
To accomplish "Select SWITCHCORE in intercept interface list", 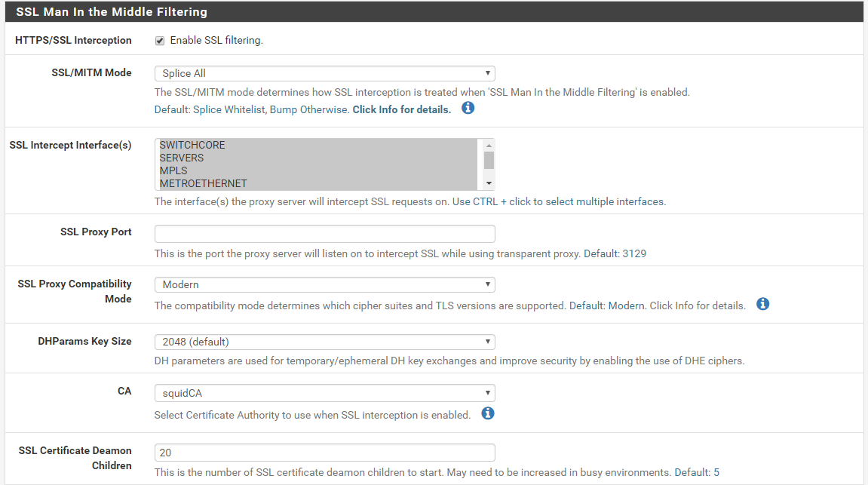I will pyautogui.click(x=192, y=145).
